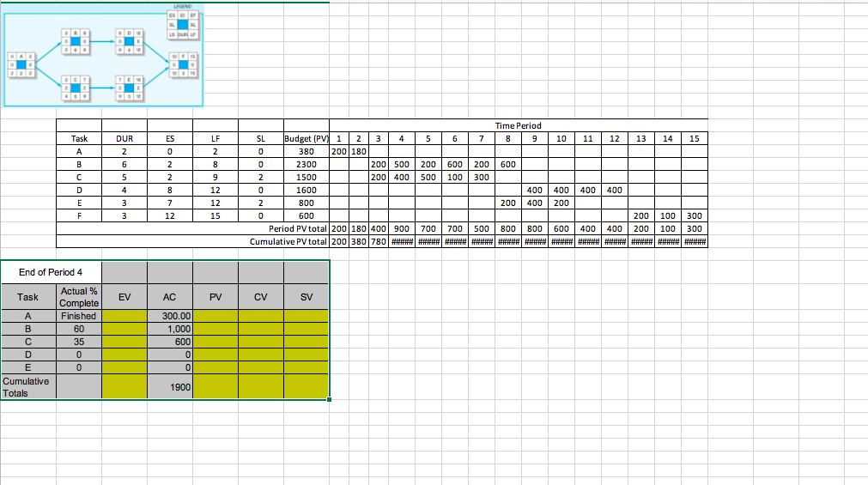Screen dimensions: 868x485
Task: Select the "Actual % Complete" header cell
Action: (79, 297)
